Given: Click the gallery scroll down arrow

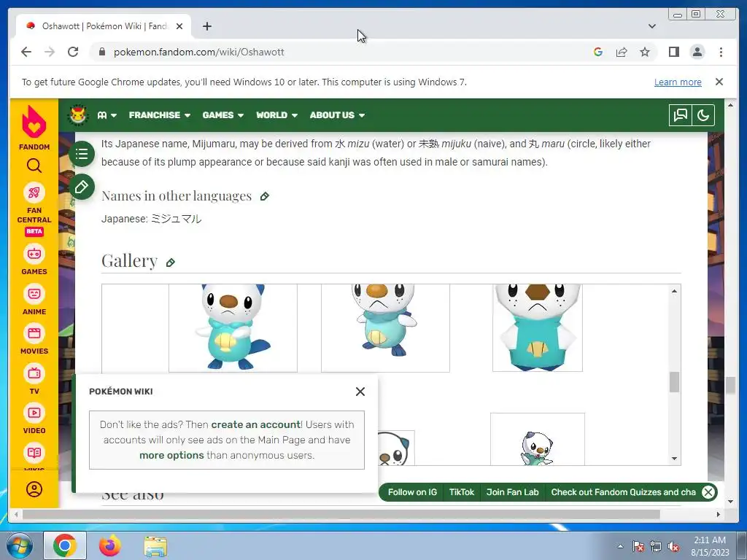Looking at the screenshot, I should click(674, 459).
